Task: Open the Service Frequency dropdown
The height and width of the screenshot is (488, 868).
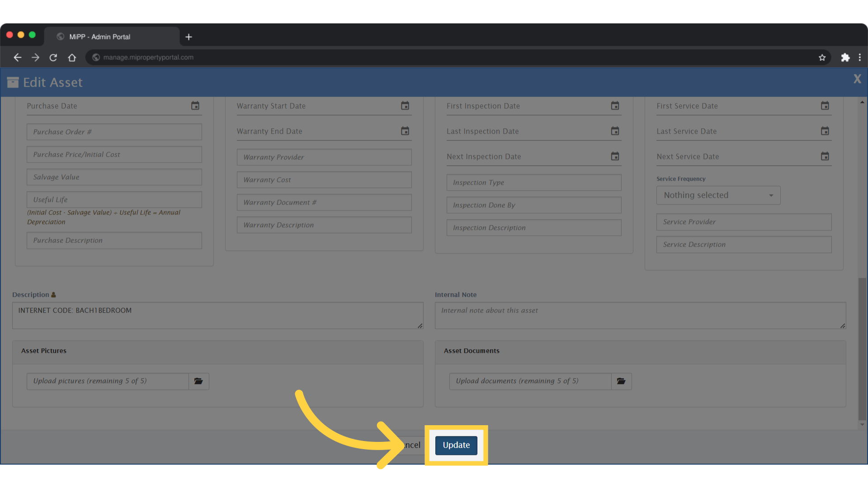Action: pos(718,195)
